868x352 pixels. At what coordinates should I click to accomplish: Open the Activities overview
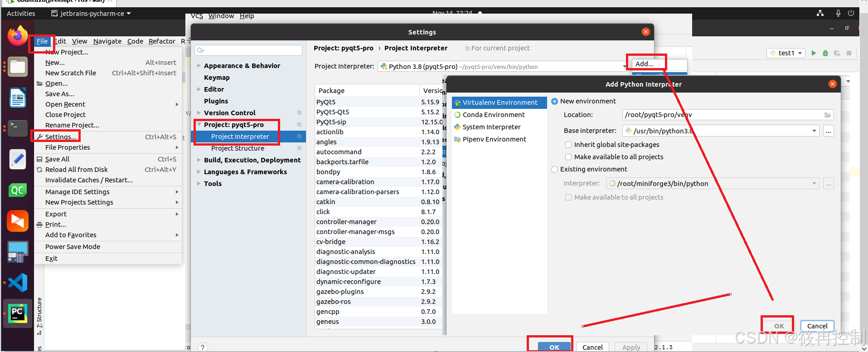[x=21, y=14]
